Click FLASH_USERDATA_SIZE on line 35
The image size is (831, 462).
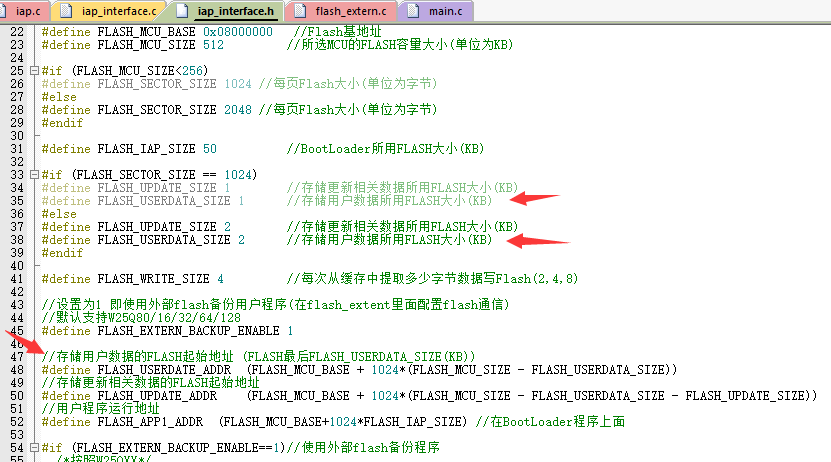point(164,201)
